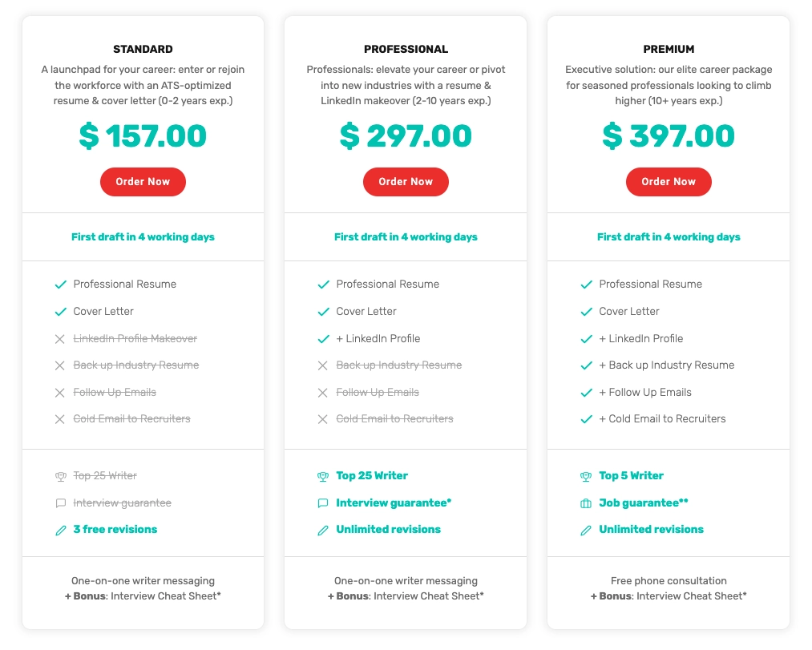This screenshot has height=650, width=812.
Task: Click the checkmark beside Professional + LinkedIn Profile
Action: 323,339
